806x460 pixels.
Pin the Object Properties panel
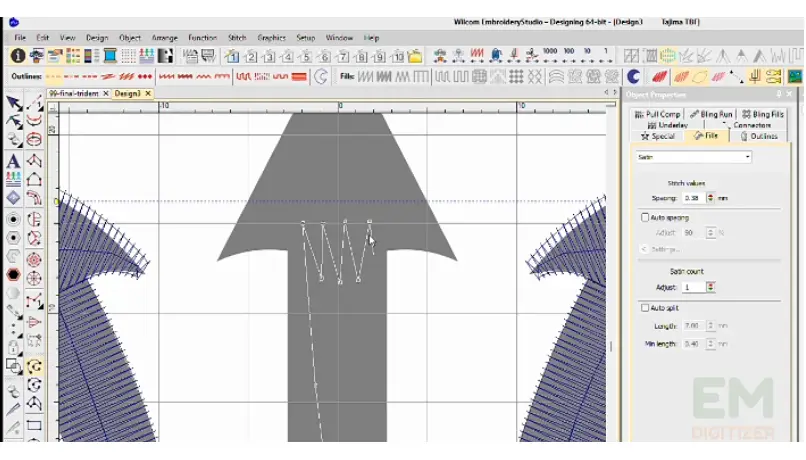click(x=779, y=94)
